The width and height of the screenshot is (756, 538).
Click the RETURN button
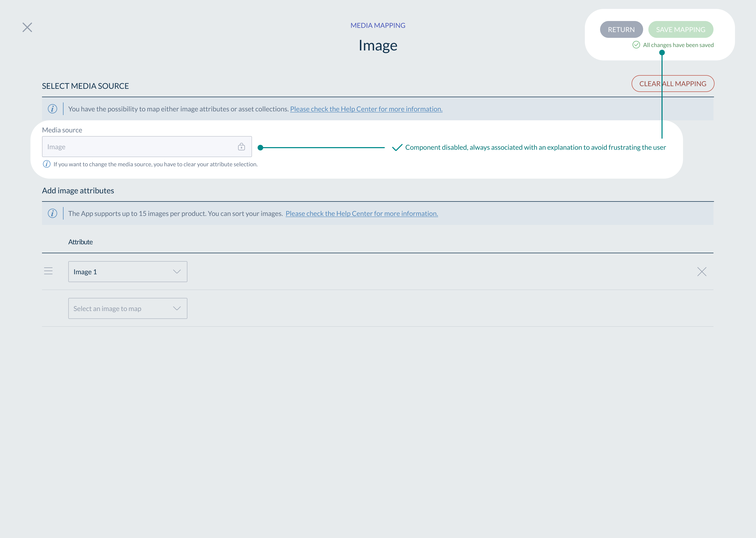pos(621,29)
